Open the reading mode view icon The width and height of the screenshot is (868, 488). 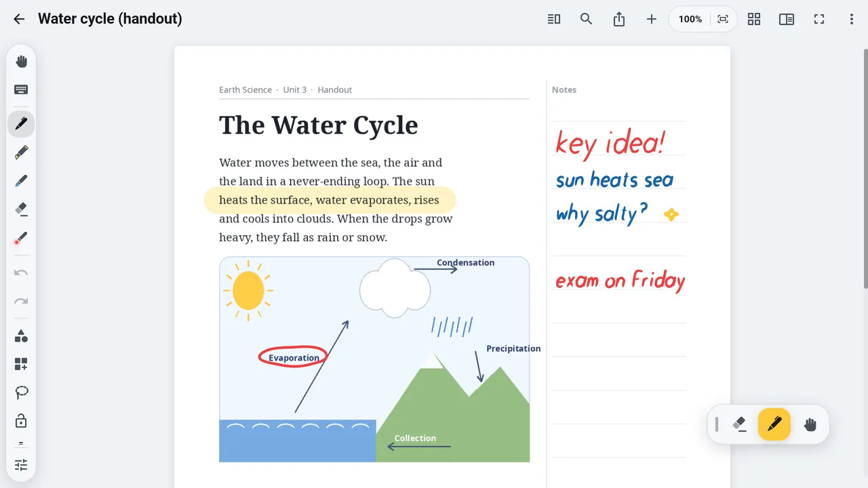(x=554, y=19)
